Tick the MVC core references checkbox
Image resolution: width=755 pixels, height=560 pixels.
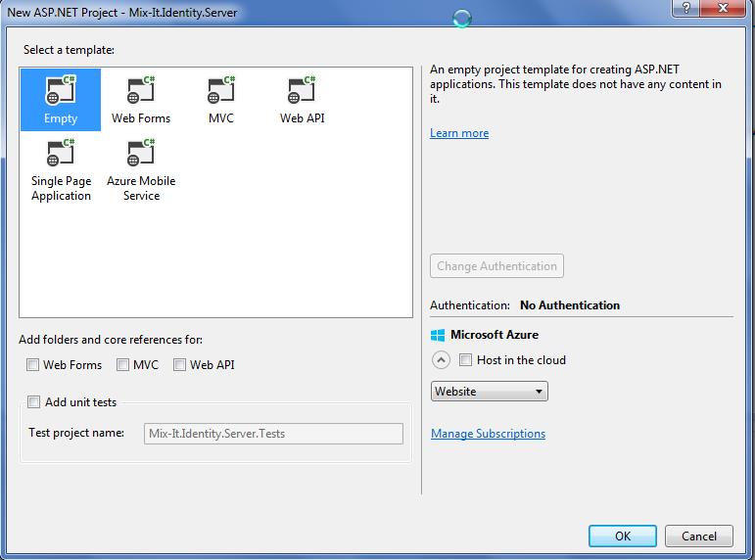pyautogui.click(x=122, y=365)
